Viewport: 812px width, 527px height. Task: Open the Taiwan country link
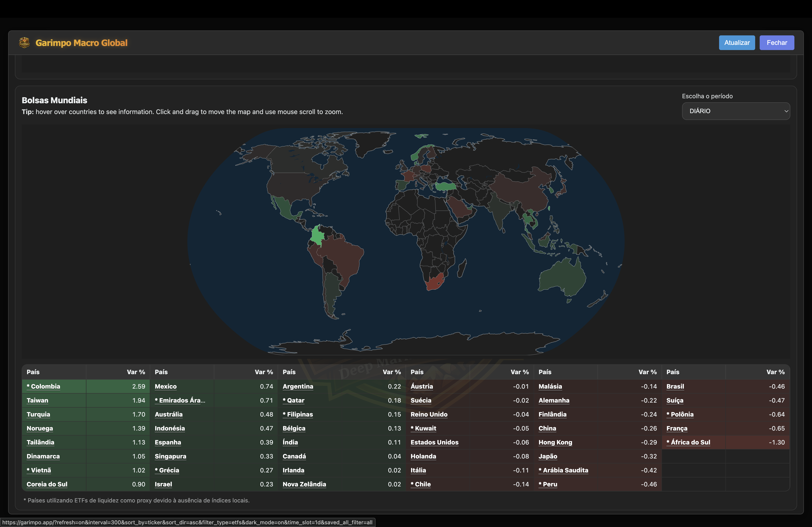[x=37, y=400]
